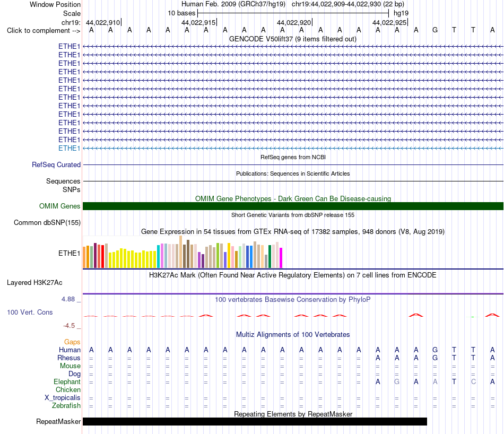
Task: Click the GTEx Gene Expression track title
Action: [293, 231]
